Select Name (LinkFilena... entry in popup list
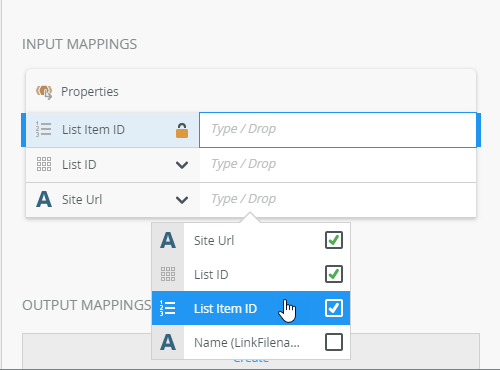 [x=251, y=342]
